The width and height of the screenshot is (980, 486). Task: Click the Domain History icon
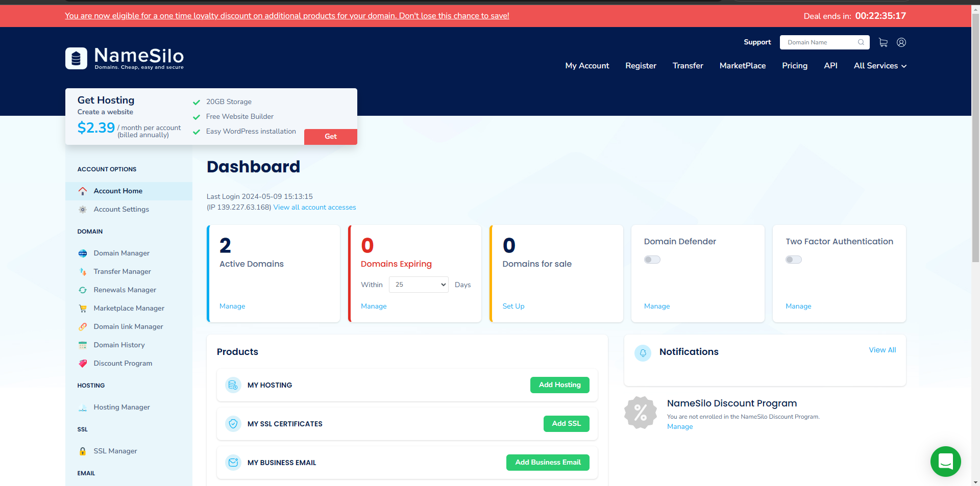tap(83, 345)
